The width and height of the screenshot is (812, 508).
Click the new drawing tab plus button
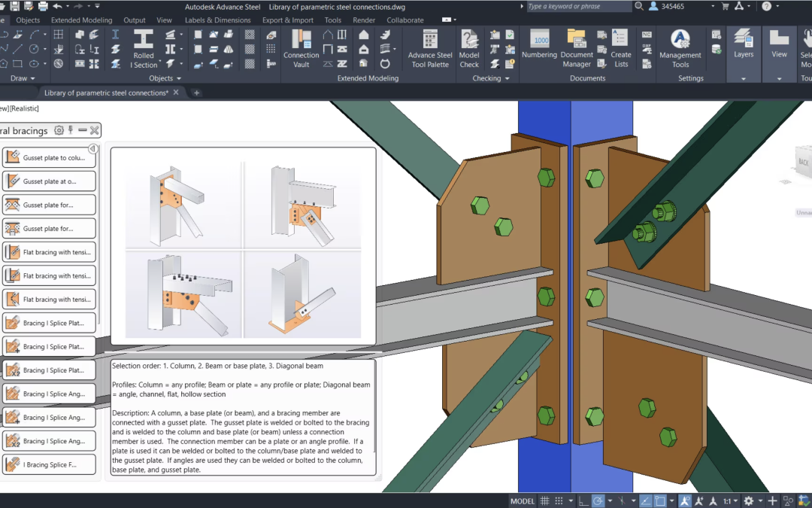pyautogui.click(x=196, y=93)
